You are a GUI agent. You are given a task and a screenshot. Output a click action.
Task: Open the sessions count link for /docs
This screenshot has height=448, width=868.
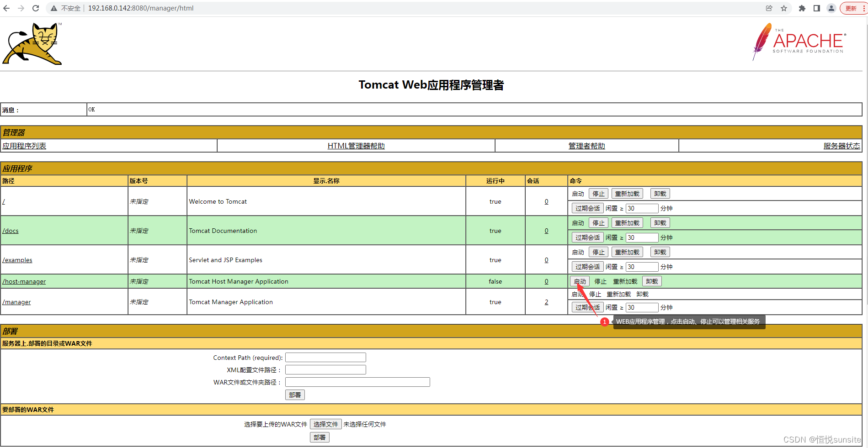[546, 231]
